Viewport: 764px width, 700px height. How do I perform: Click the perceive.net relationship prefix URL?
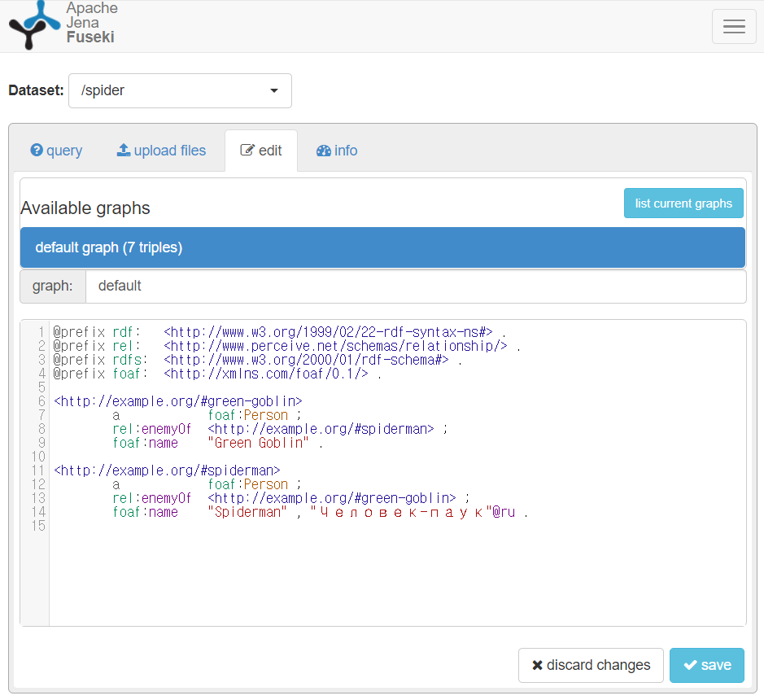pos(336,346)
